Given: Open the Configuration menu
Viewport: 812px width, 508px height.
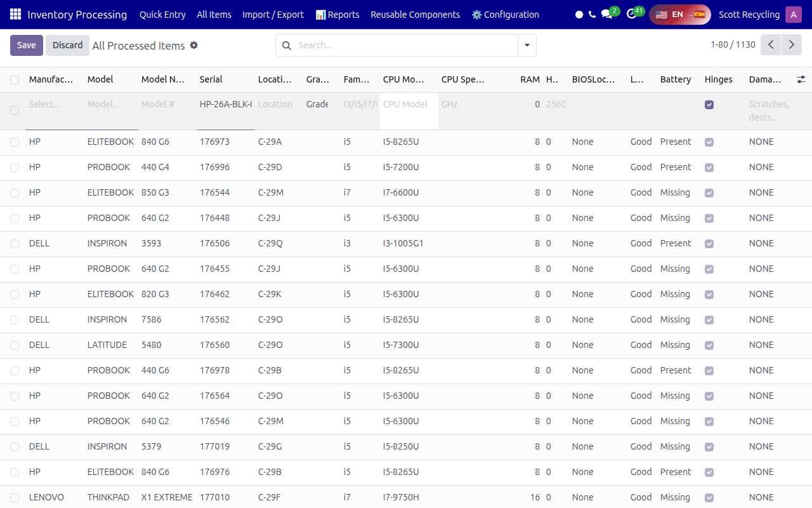Looking at the screenshot, I should tap(506, 15).
